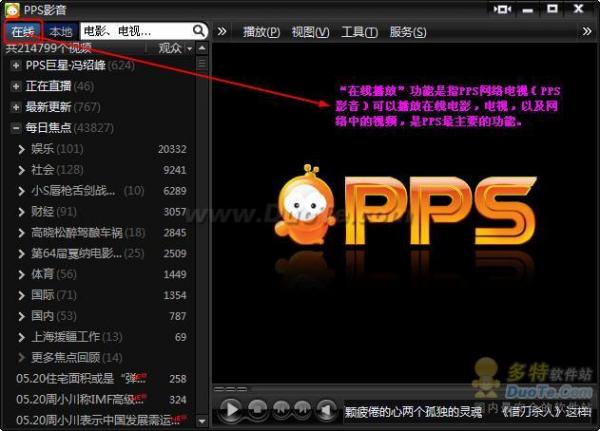
Task: Click the 娱乐 audience count 20332
Action: click(172, 149)
